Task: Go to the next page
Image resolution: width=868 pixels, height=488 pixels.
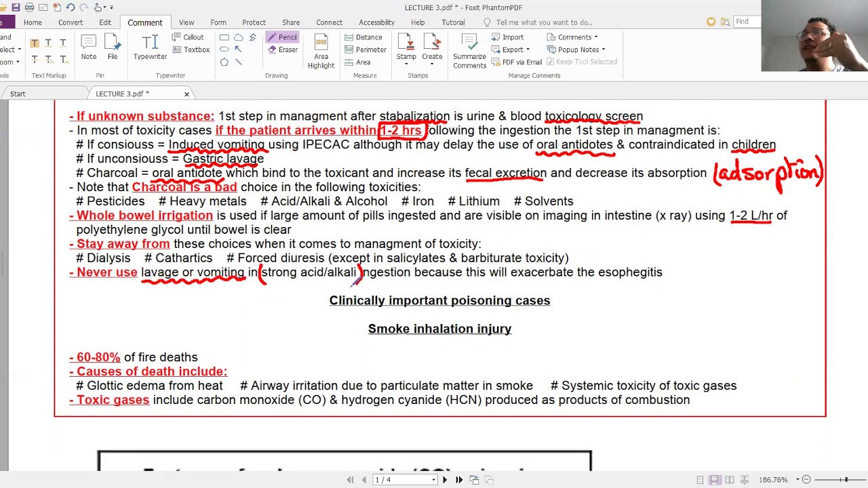Action: pyautogui.click(x=445, y=480)
